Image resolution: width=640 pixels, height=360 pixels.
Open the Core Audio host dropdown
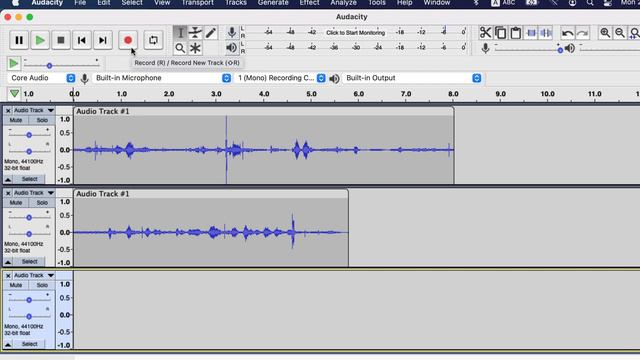(42, 78)
